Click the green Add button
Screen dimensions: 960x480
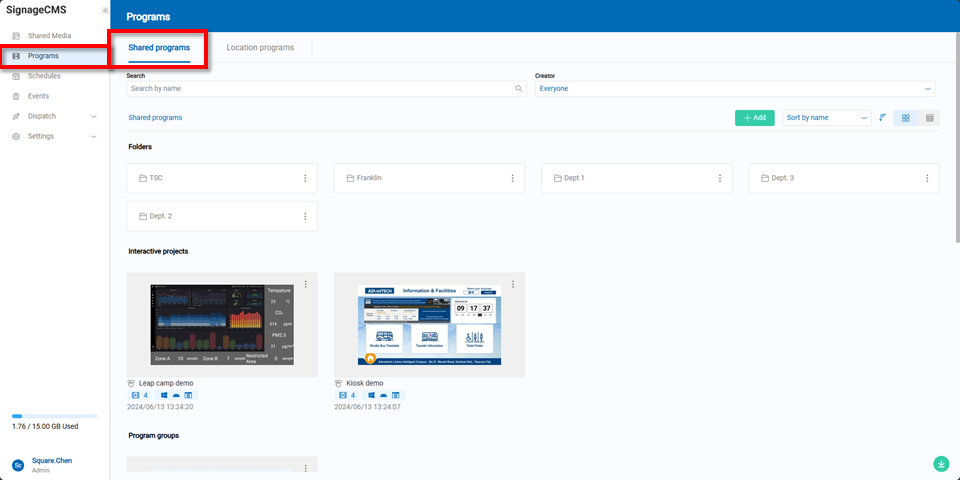754,118
